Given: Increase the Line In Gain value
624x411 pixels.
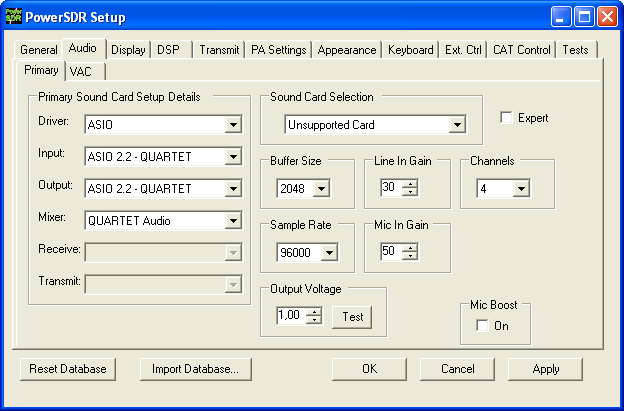Looking at the screenshot, I should [410, 184].
